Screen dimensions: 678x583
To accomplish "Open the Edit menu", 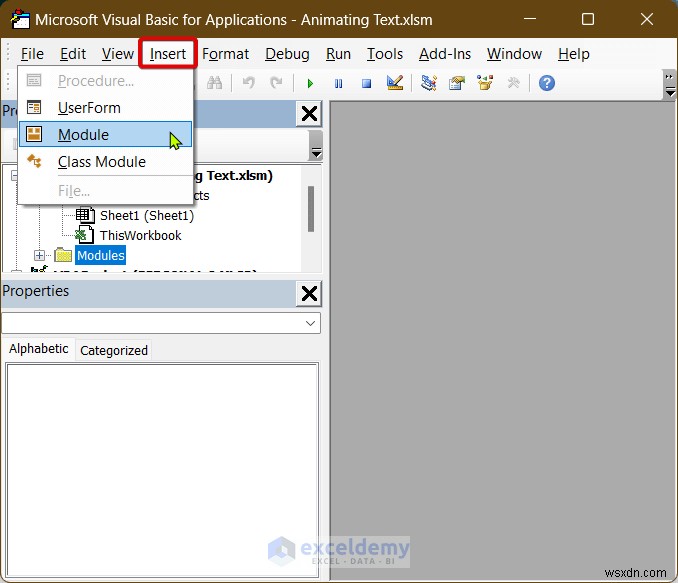I will 73,54.
